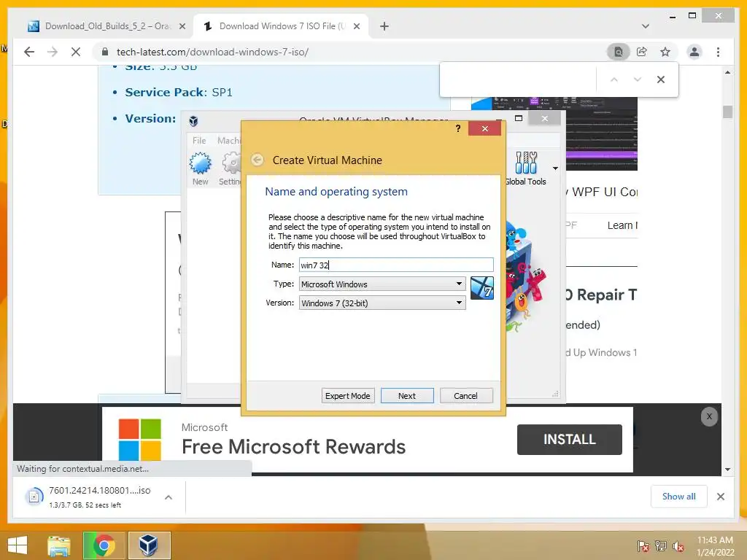Cancel the Create Virtual Machine wizard
This screenshot has height=560, width=747.
tap(465, 396)
